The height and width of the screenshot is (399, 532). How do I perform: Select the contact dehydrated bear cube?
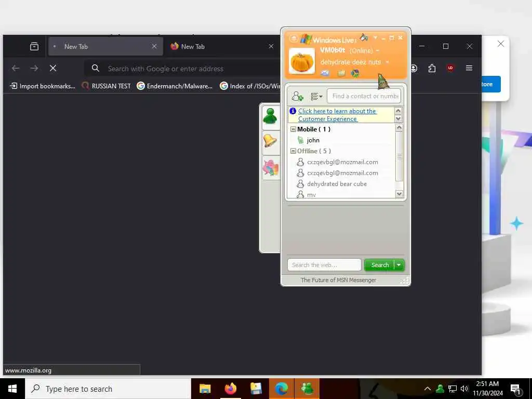[x=337, y=184]
